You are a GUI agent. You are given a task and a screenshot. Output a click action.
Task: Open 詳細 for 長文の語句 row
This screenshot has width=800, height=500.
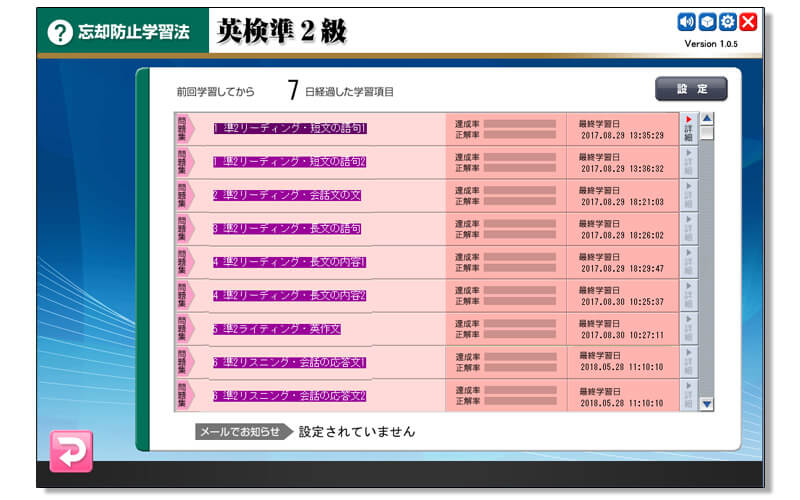point(688,229)
